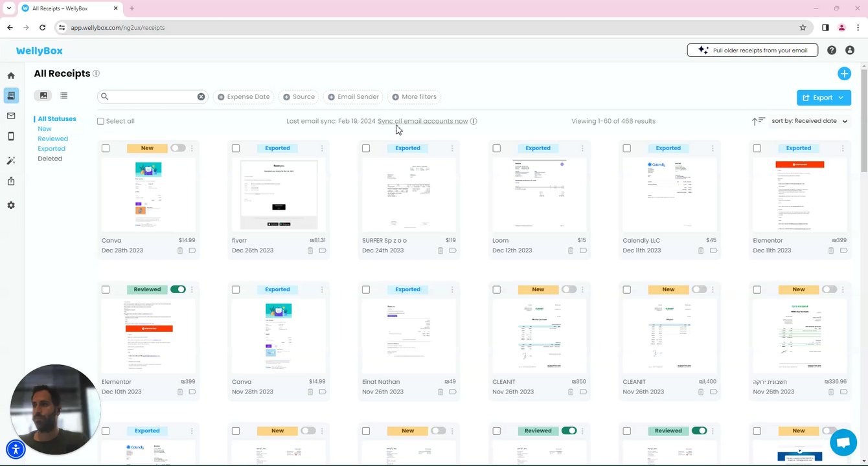Click the info icon beside sync link
The height and width of the screenshot is (466, 868).
[474, 121]
